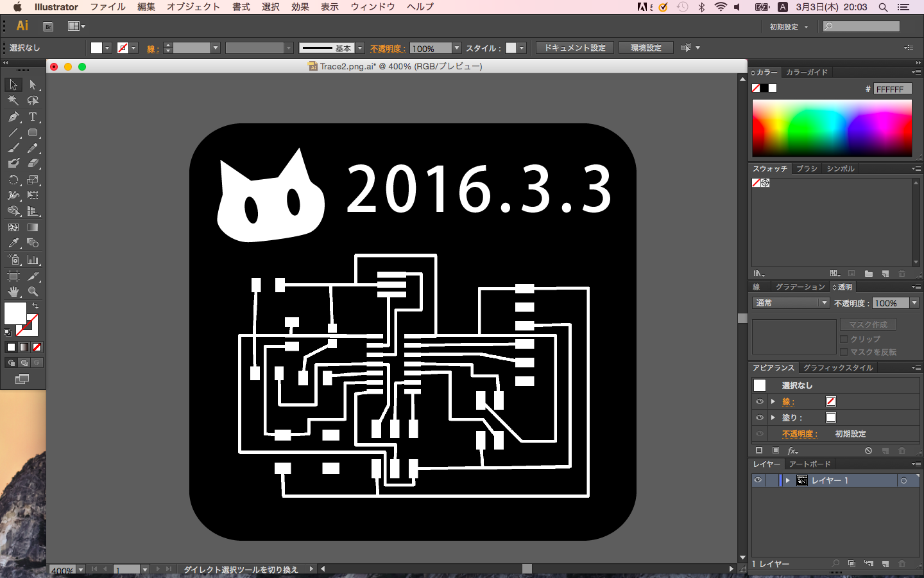Expand 塗り attribute in Appearance panel
924x578 pixels.
773,417
